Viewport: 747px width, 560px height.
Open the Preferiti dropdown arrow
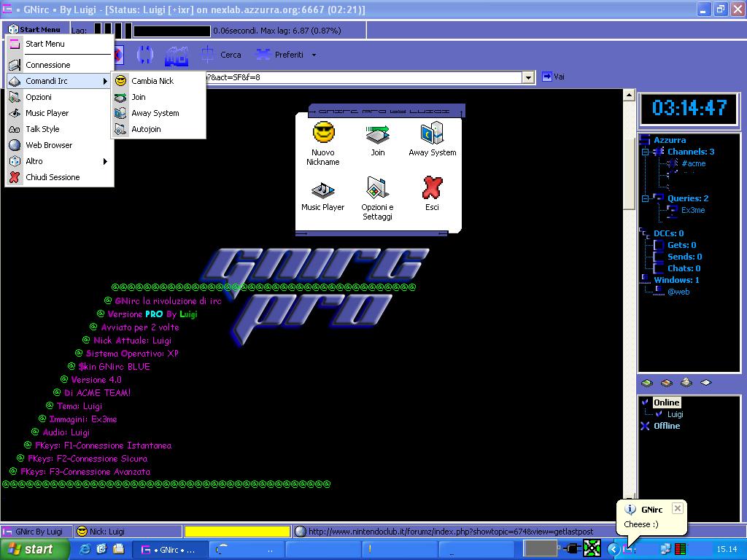point(314,55)
